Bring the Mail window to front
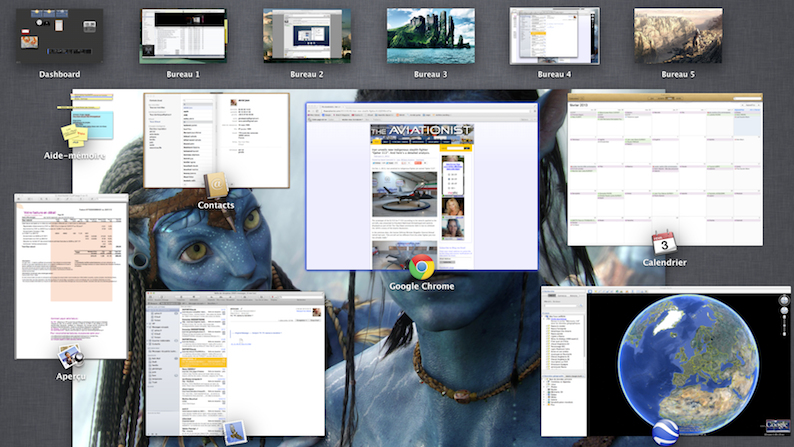Screen dimensions: 794x447 point(235,363)
